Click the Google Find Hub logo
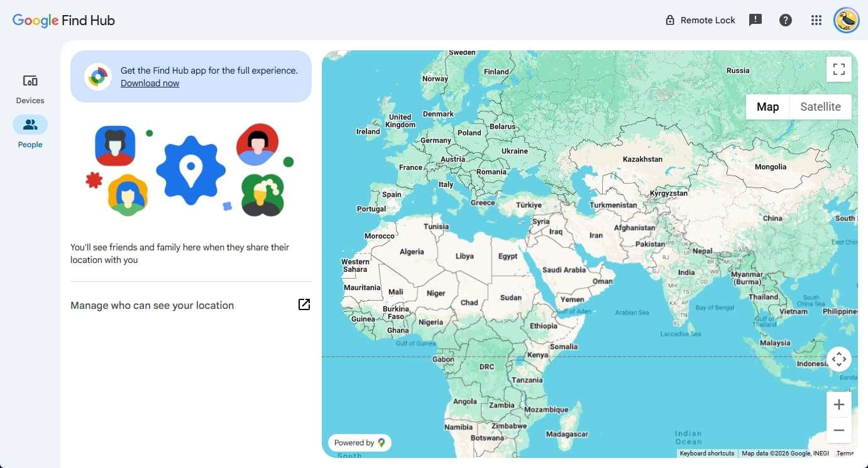Viewport: 868px width, 468px height. [63, 20]
